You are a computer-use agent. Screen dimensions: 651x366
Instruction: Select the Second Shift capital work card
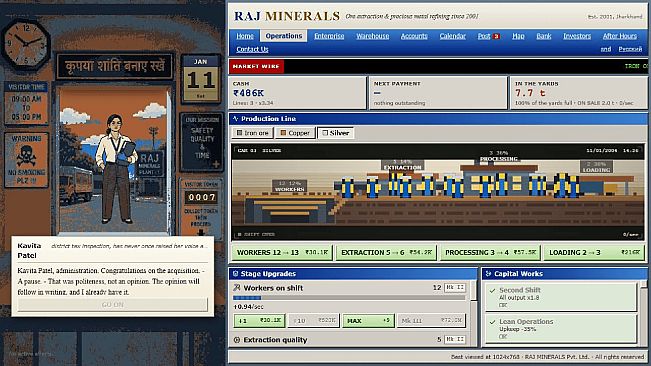click(x=561, y=297)
